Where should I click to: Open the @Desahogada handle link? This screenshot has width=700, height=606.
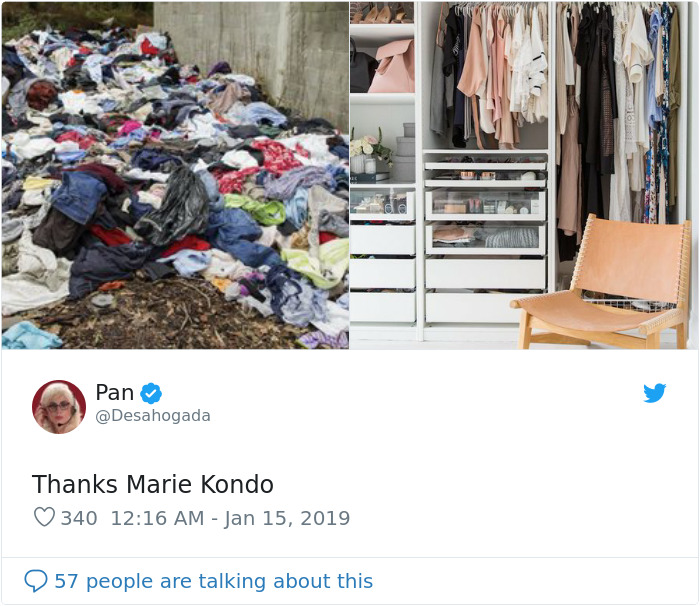click(x=153, y=415)
